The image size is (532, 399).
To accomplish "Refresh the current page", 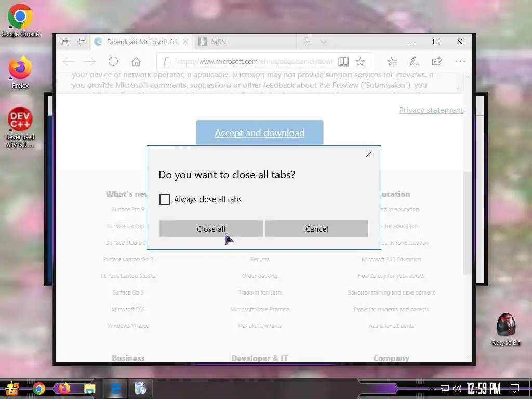I will [x=113, y=61].
